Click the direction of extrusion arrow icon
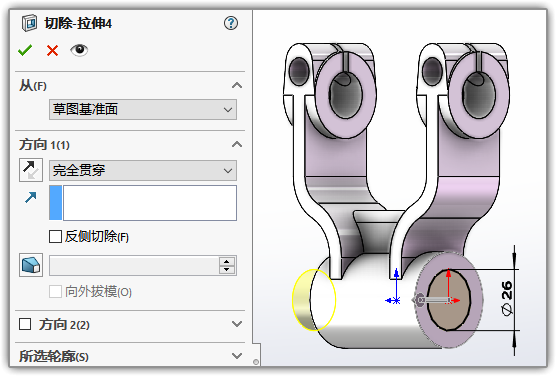 click(x=31, y=197)
